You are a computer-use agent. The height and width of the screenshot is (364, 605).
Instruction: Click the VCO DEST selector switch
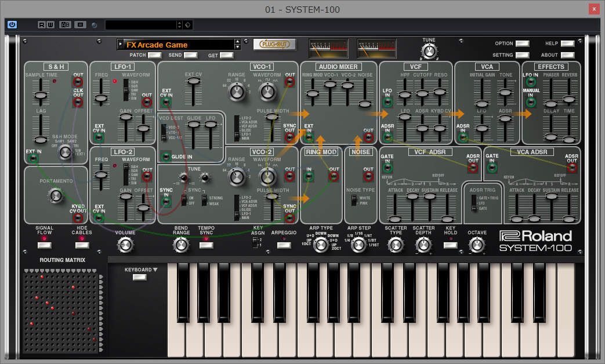[x=164, y=132]
